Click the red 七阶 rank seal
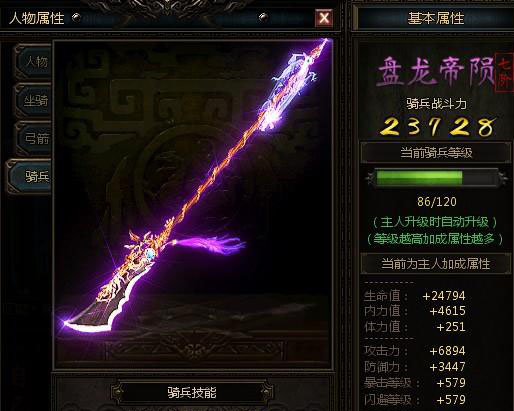This screenshot has width=514, height=411. click(x=505, y=73)
